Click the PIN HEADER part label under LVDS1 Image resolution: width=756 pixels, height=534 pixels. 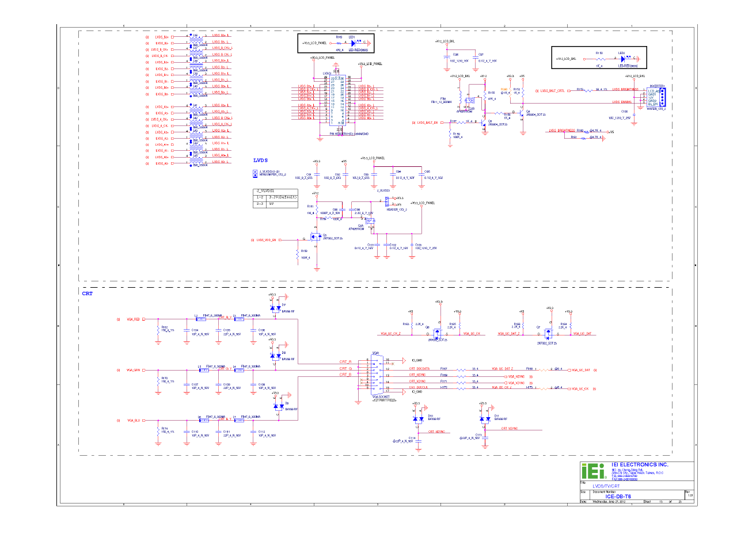pyautogui.click(x=349, y=134)
